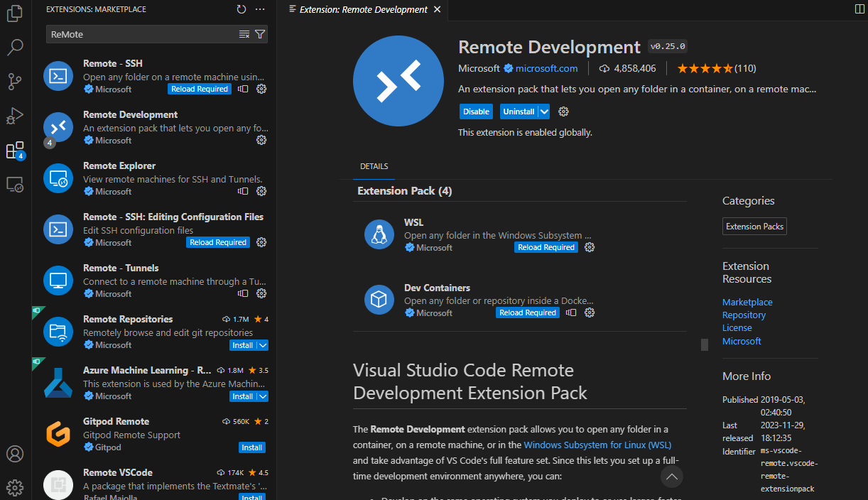Open manage gear for Remote Development list item
This screenshot has width=868, height=500.
261,140
